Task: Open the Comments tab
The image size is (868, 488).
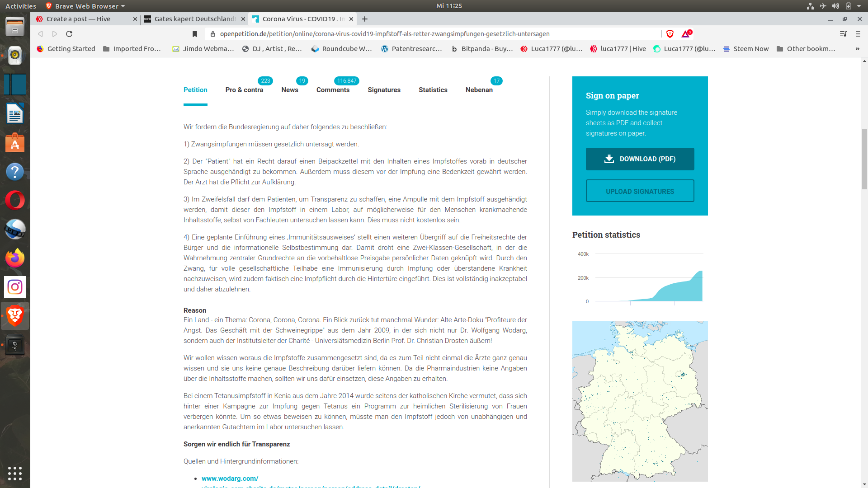Action: point(333,90)
